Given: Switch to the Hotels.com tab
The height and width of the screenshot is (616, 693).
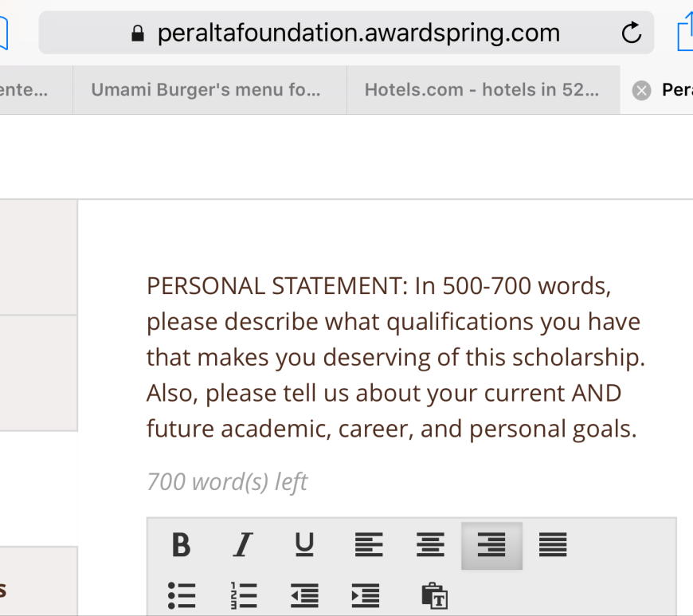Looking at the screenshot, I should point(481,90).
